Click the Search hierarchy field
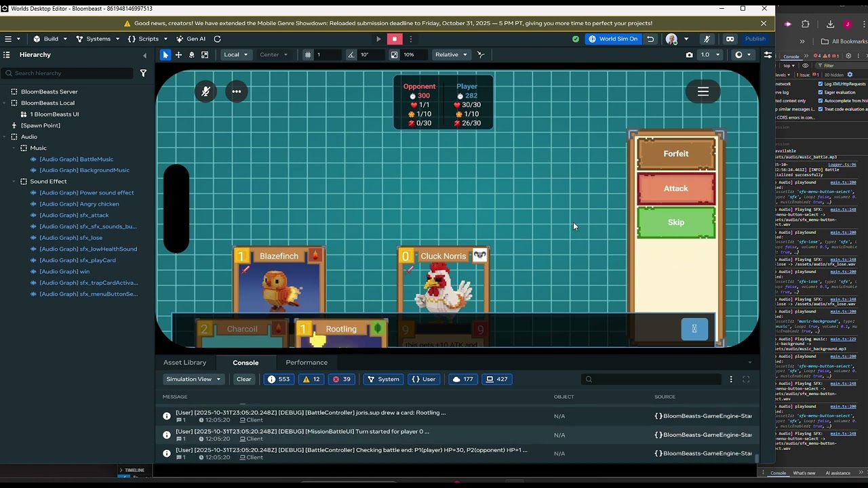Image resolution: width=868 pixels, height=488 pixels. (x=69, y=73)
